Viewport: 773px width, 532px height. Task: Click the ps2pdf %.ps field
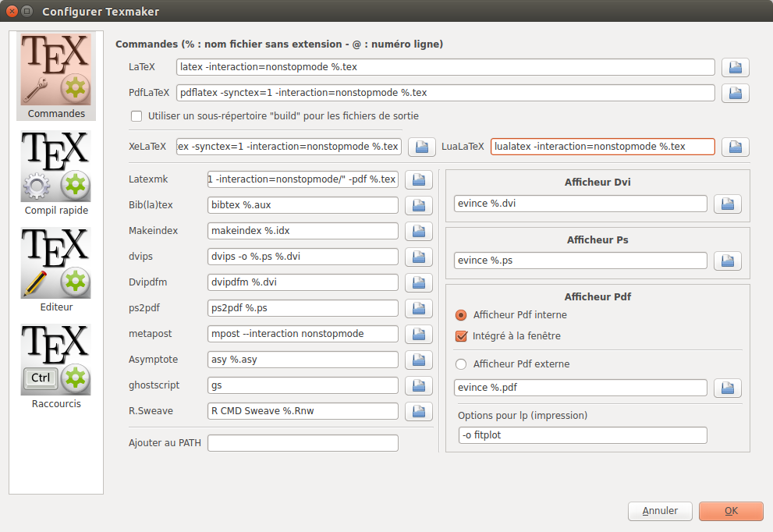pyautogui.click(x=303, y=308)
